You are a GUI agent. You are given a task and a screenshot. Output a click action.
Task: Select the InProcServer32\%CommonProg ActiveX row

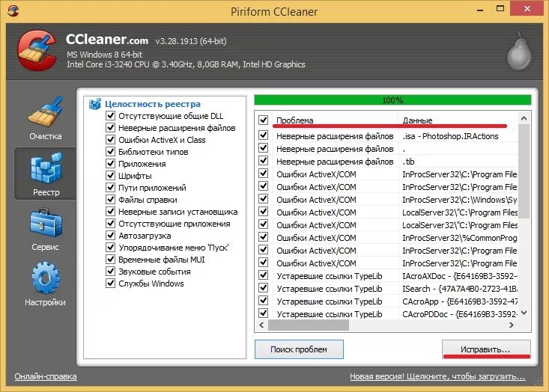click(x=387, y=238)
